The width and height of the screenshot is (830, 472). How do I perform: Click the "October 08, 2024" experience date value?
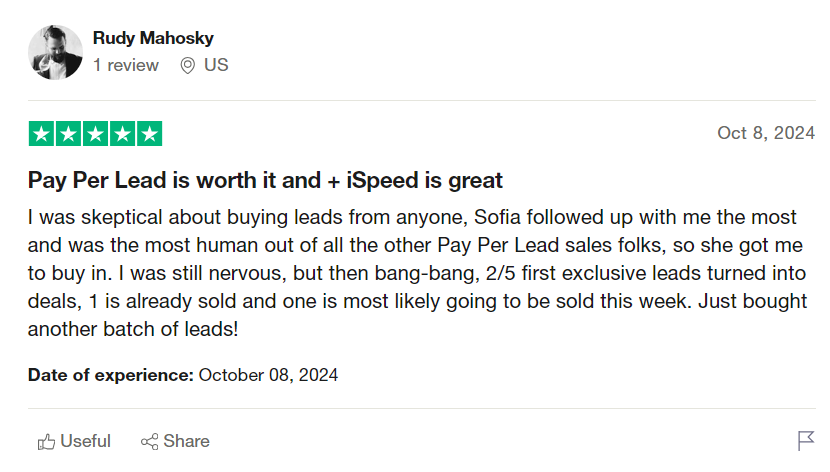pyautogui.click(x=268, y=376)
